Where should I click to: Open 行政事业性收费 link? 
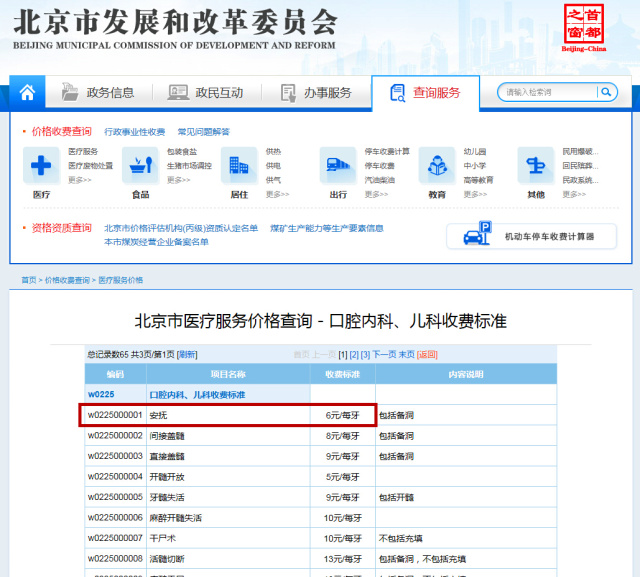[x=135, y=132]
